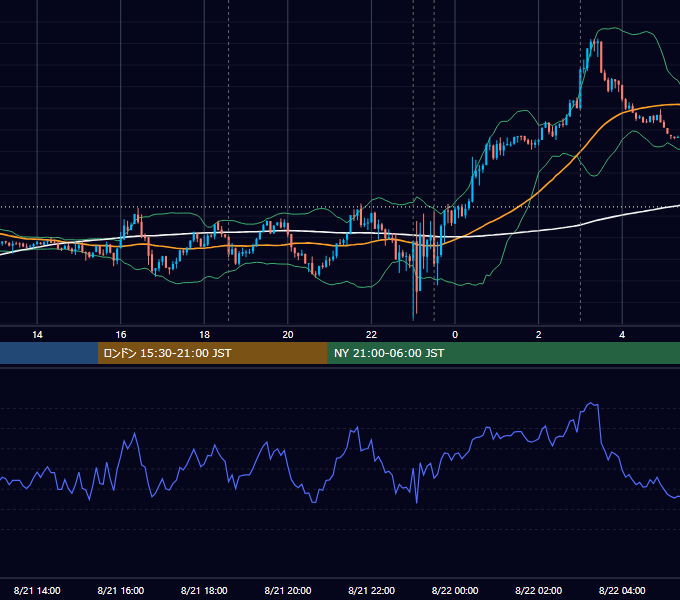
Task: Click the 2 hour axis label
Action: [x=539, y=335]
